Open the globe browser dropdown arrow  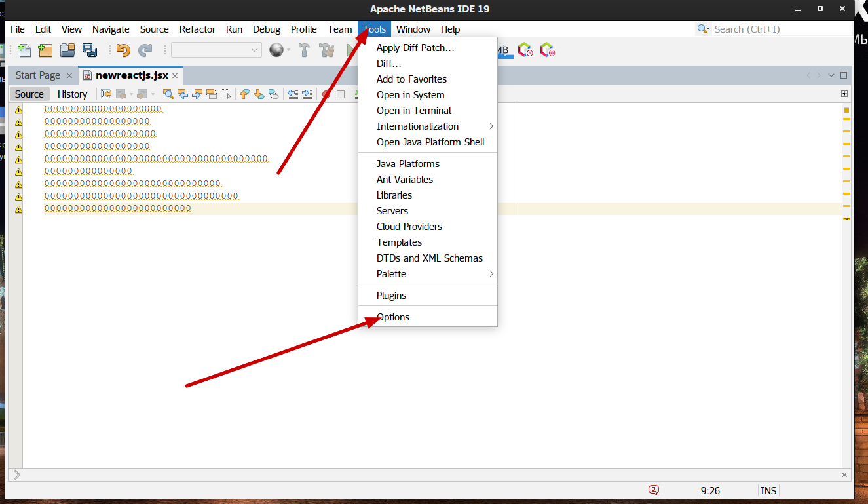click(289, 50)
